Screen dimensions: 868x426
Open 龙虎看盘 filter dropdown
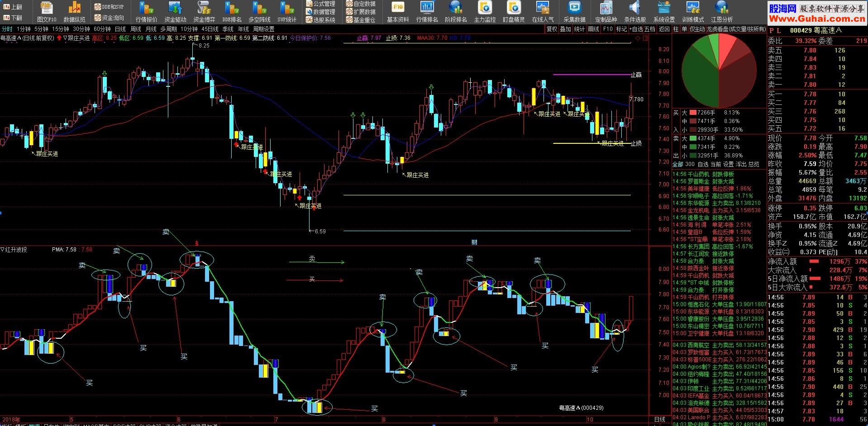(x=736, y=29)
